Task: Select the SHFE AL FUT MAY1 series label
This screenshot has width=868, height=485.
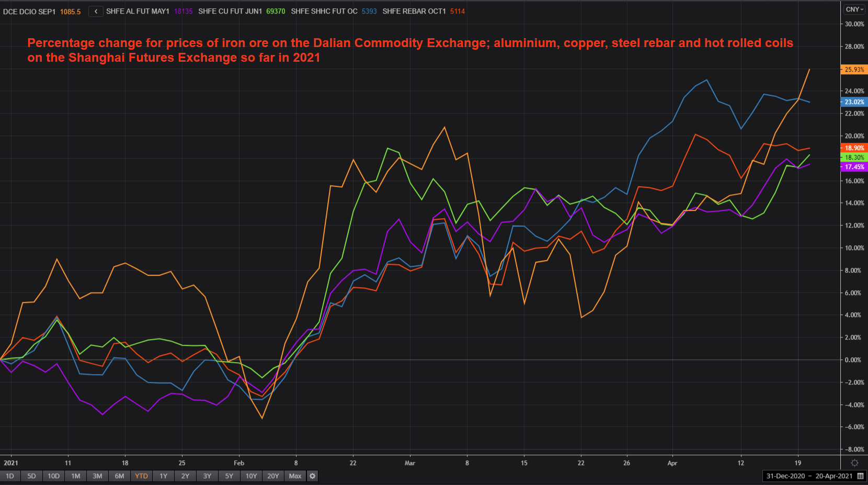Action: coord(138,11)
